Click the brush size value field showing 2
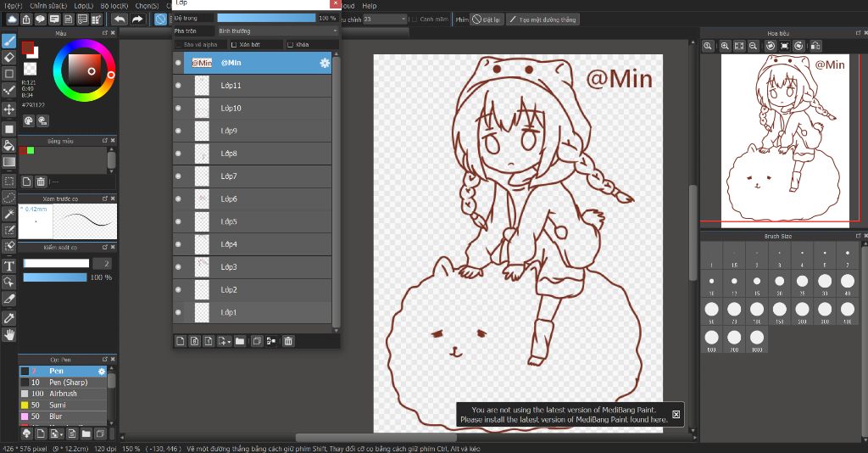 tap(102, 264)
